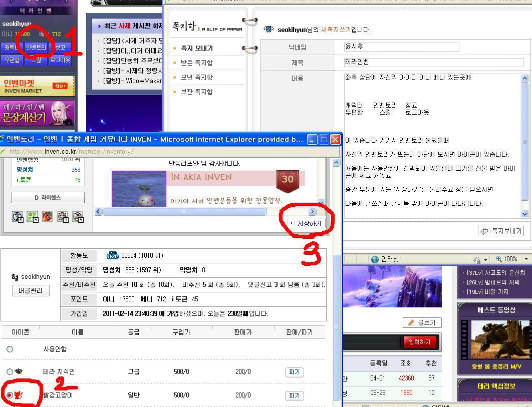Click the 인터넷 globe zone icon in status bar
This screenshot has width=532, height=407.
click(x=375, y=259)
